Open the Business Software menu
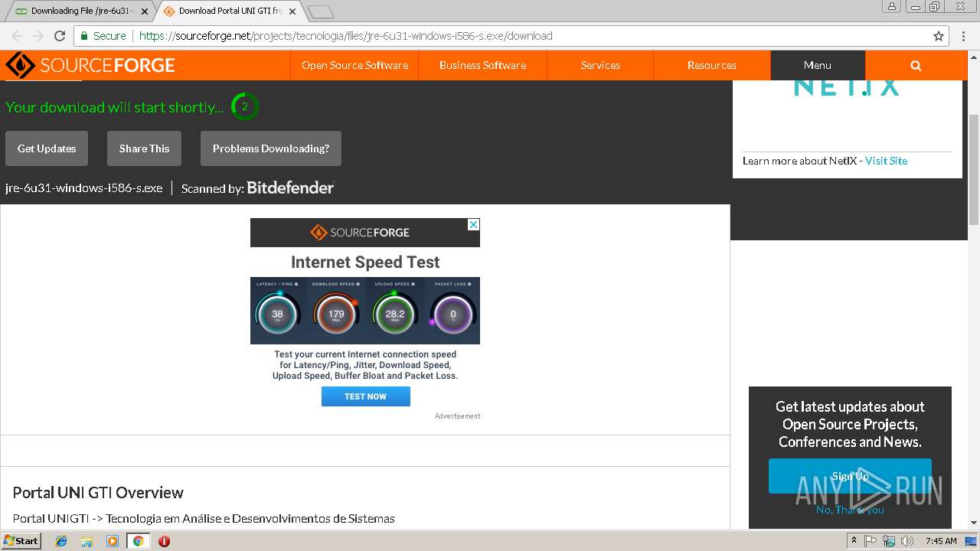The image size is (980, 551). coord(482,65)
